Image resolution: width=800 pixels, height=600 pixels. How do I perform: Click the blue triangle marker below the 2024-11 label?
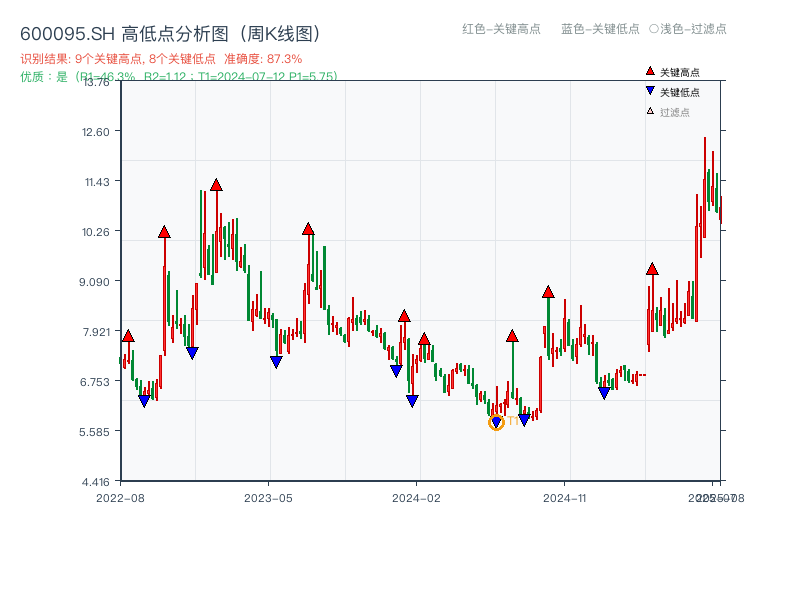coord(603,392)
